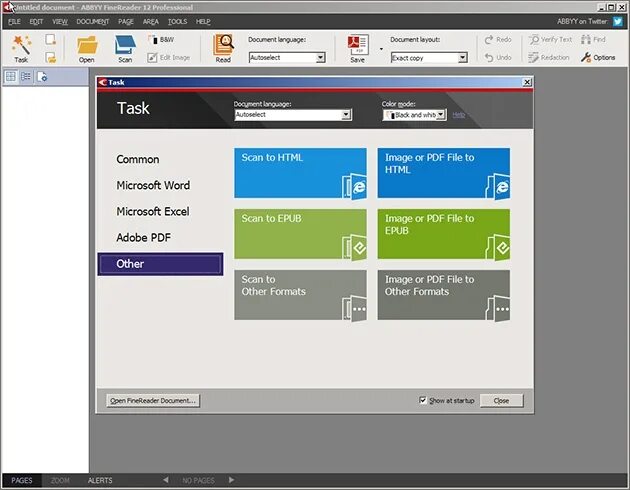Open ABBYY Twitter bird icon
Screen dimensions: 630x490
pyautogui.click(x=618, y=21)
